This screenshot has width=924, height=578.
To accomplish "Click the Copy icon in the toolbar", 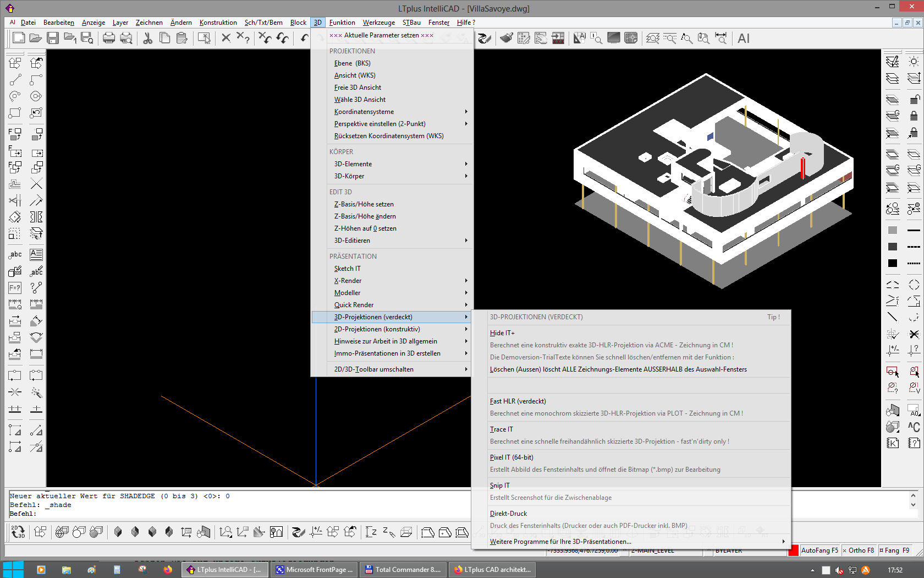I will click(x=164, y=38).
